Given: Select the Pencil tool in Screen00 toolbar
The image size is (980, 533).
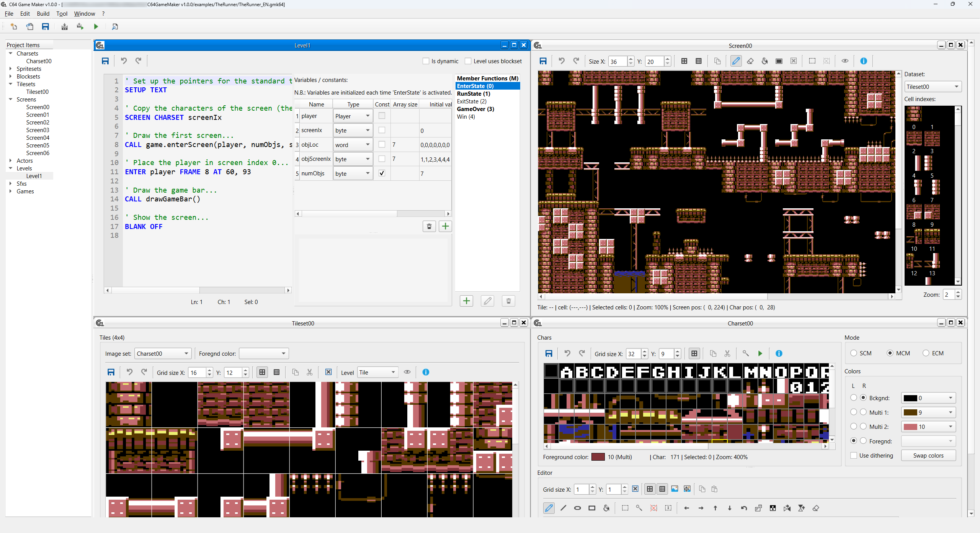Looking at the screenshot, I should click(x=736, y=61).
